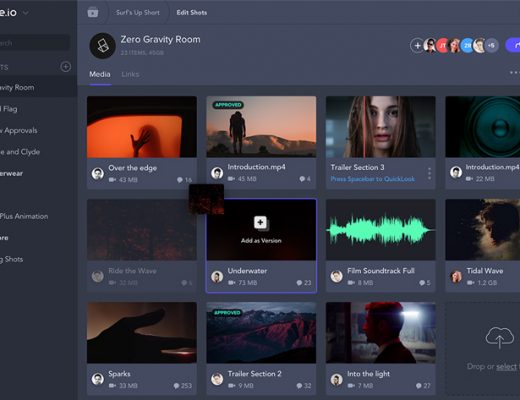Click the JT collaborator avatar
Screen dimensions: 520x400
pyautogui.click(x=442, y=45)
